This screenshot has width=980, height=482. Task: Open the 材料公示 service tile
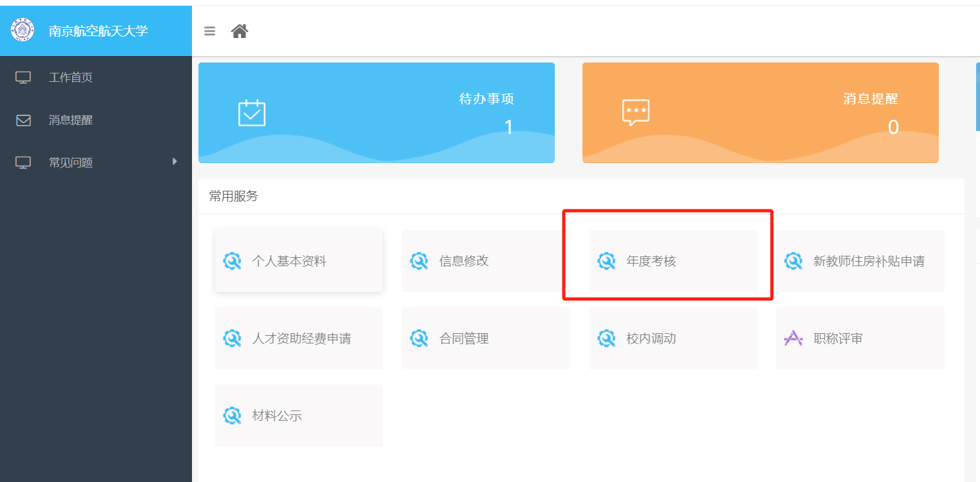298,416
